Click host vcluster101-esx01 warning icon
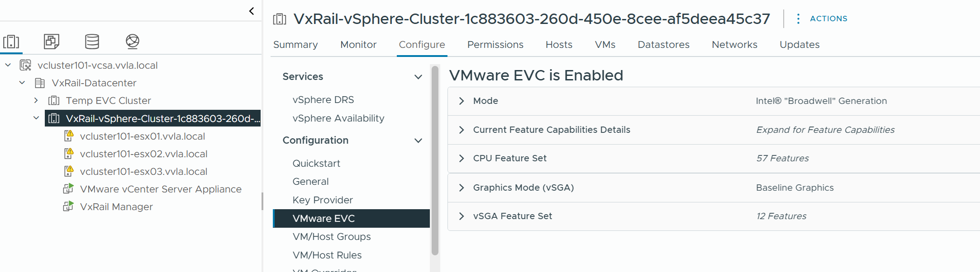Viewport: 980px width, 272px height. [69, 136]
